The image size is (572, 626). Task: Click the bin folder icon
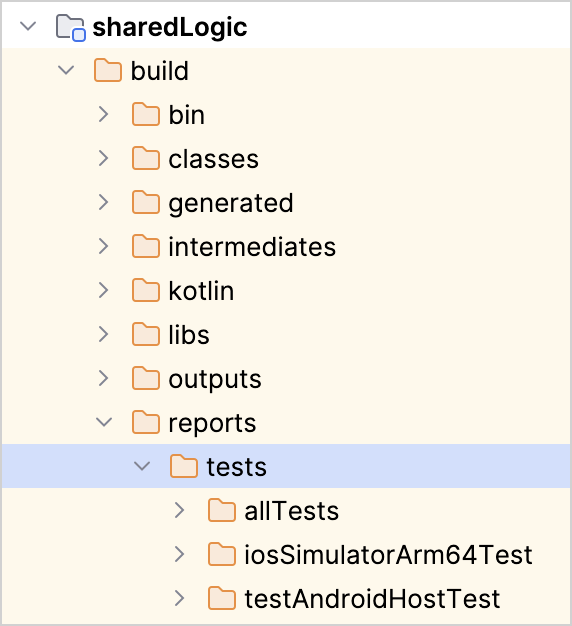click(x=146, y=115)
